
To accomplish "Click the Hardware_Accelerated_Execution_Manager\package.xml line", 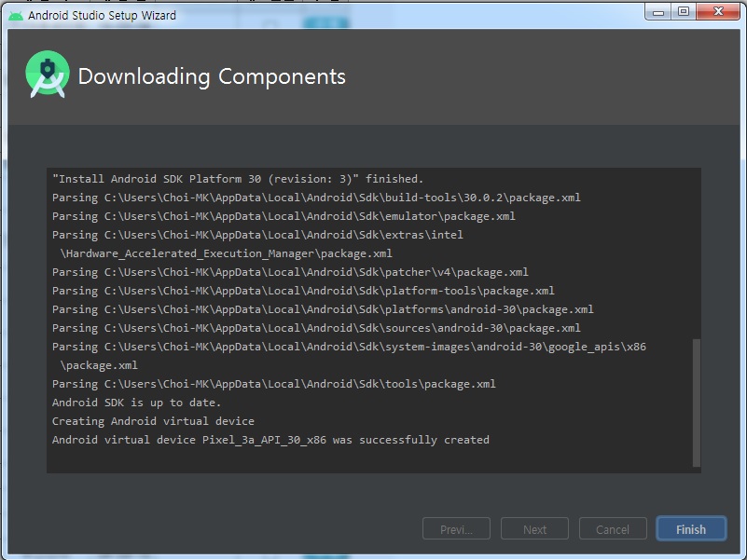I will pyautogui.click(x=227, y=253).
